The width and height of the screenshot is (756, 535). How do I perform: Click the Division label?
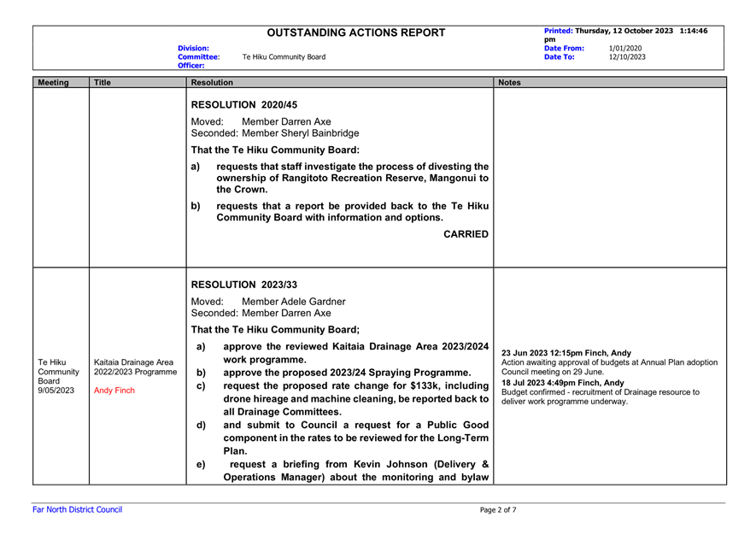tap(194, 49)
